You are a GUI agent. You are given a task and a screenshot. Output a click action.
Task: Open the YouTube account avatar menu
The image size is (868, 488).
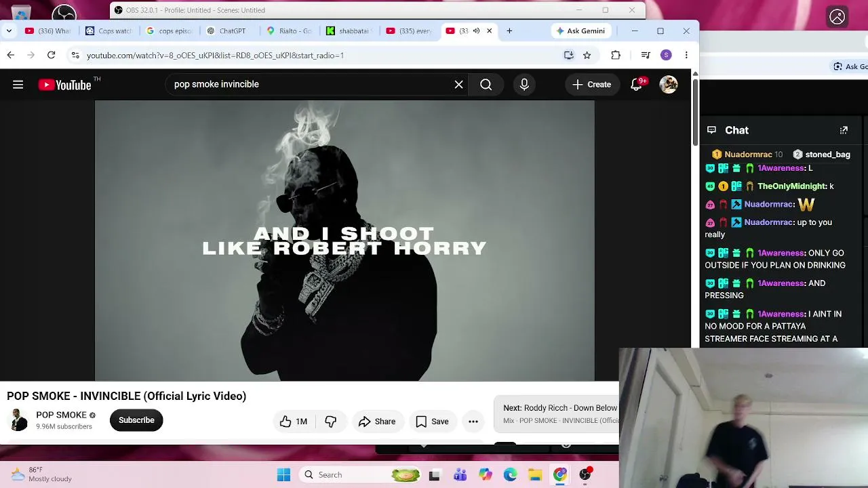pos(669,85)
